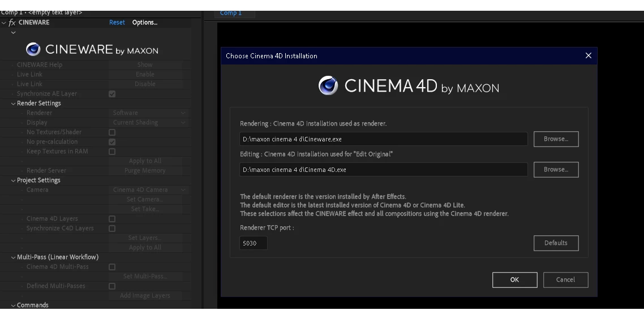The width and height of the screenshot is (644, 319).
Task: Collapse the Render Settings section
Action: coord(13,104)
